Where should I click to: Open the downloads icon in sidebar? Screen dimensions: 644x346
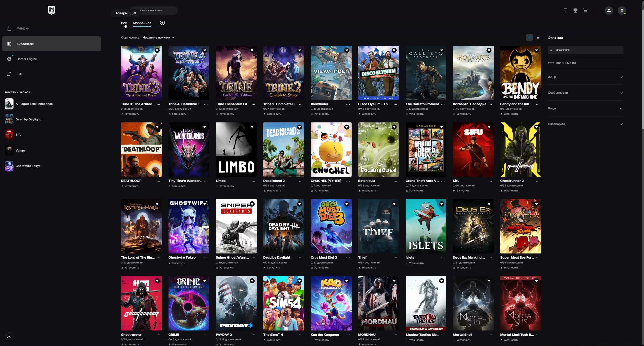coord(9,336)
